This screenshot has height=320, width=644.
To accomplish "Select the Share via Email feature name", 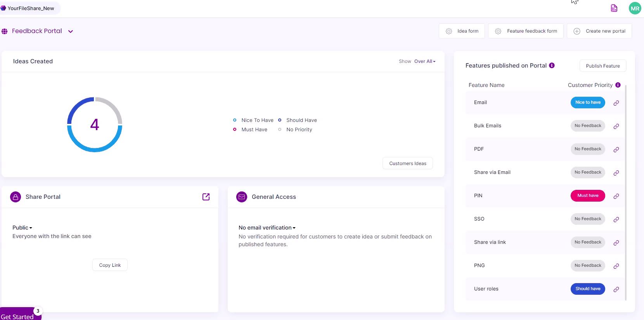I will (492, 172).
